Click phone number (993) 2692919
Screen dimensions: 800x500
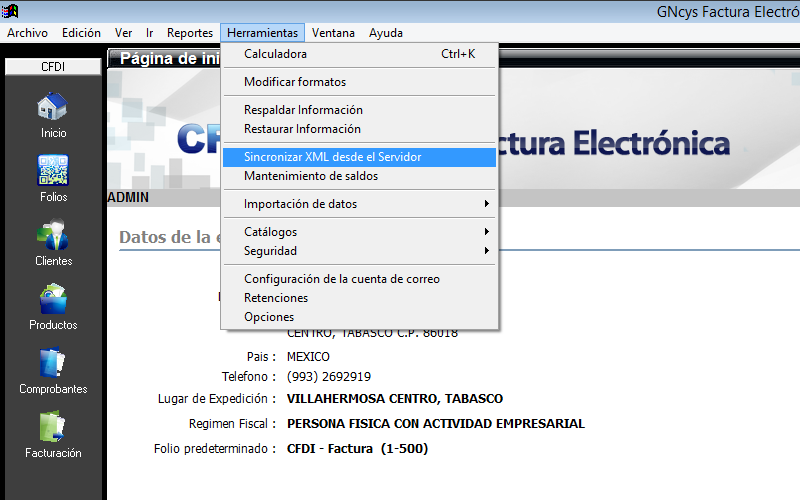tap(329, 377)
